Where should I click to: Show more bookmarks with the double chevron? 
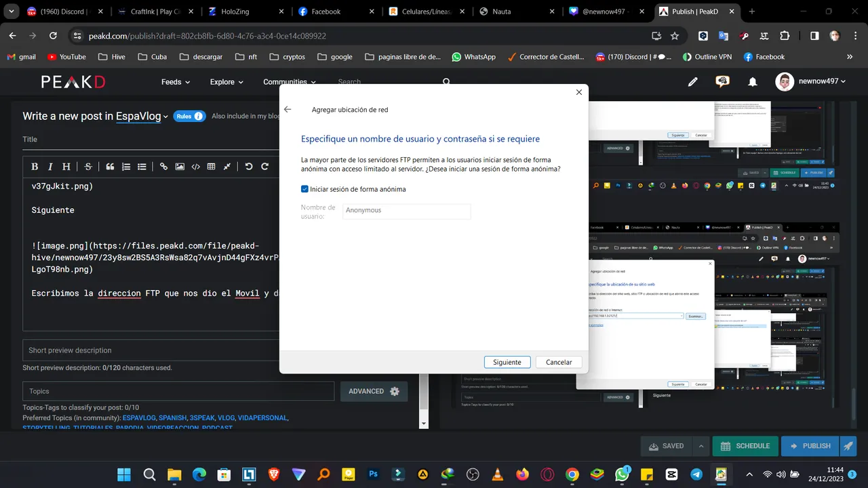click(x=850, y=57)
